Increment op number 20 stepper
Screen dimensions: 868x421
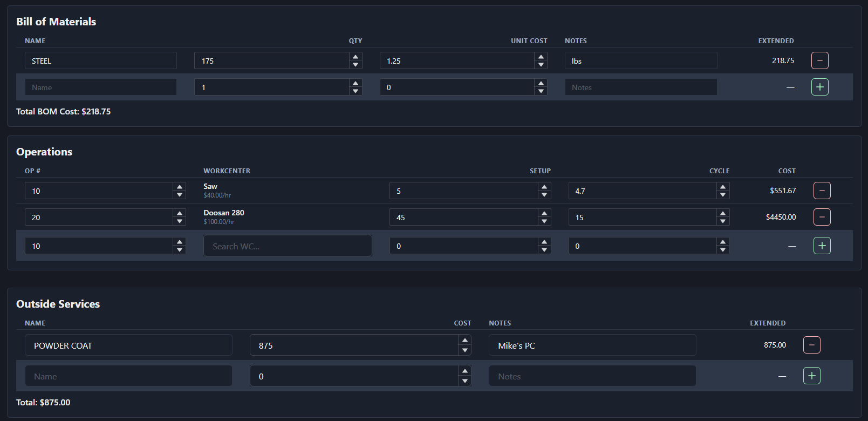pyautogui.click(x=180, y=214)
